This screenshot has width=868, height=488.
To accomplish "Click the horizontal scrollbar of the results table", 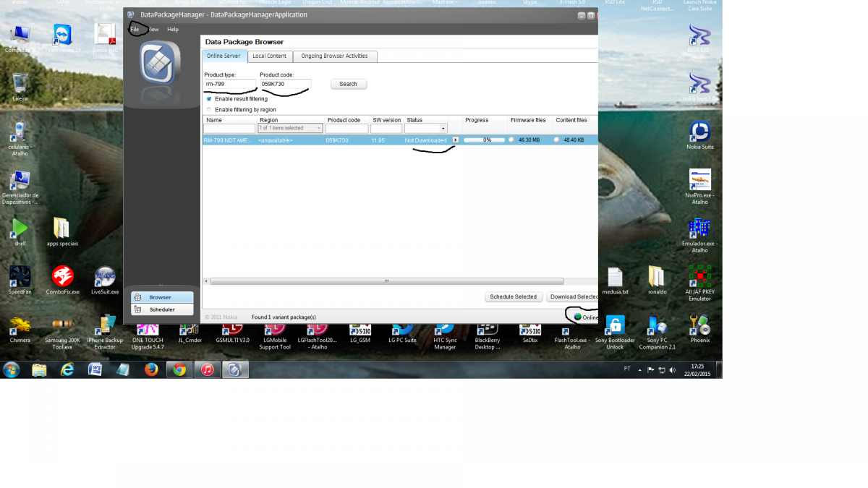I will coord(387,281).
